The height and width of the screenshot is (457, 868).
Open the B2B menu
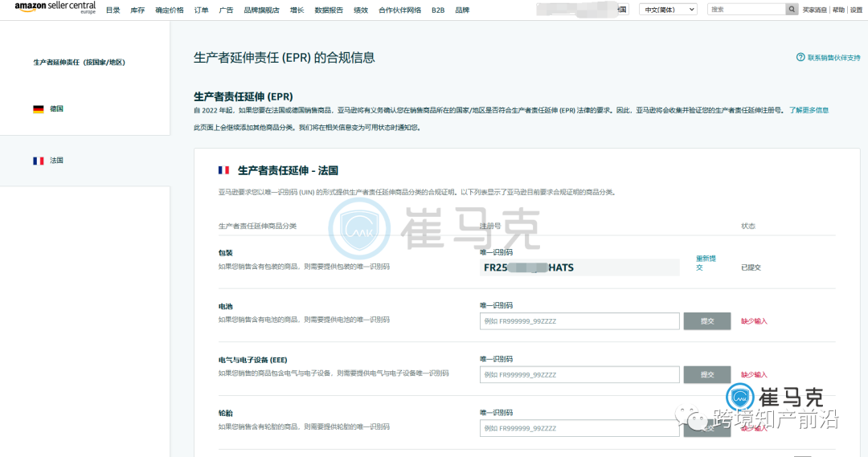tap(438, 10)
